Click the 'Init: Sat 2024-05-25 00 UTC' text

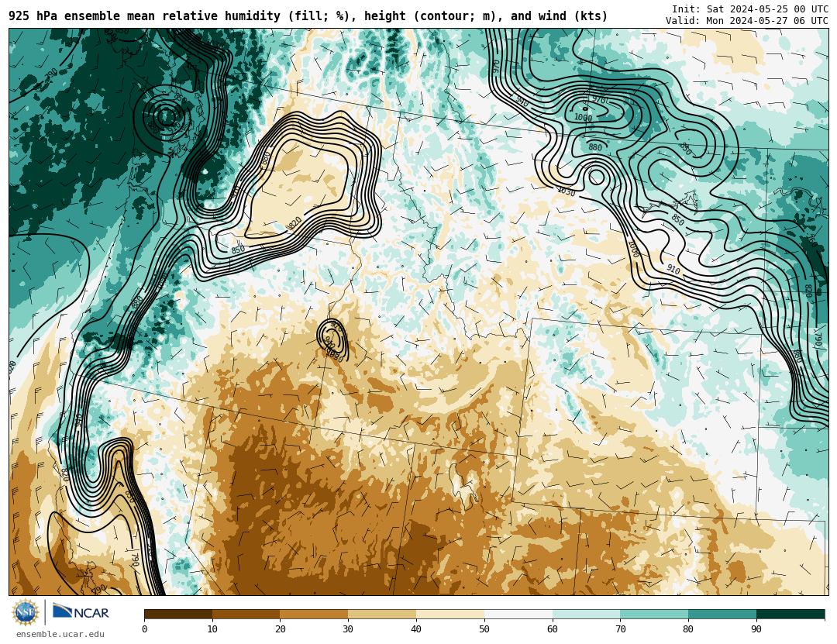(750, 9)
